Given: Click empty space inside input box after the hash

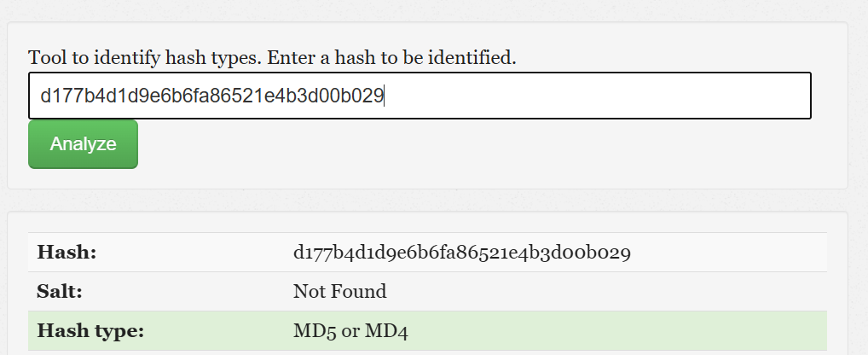Looking at the screenshot, I should click(597, 96).
